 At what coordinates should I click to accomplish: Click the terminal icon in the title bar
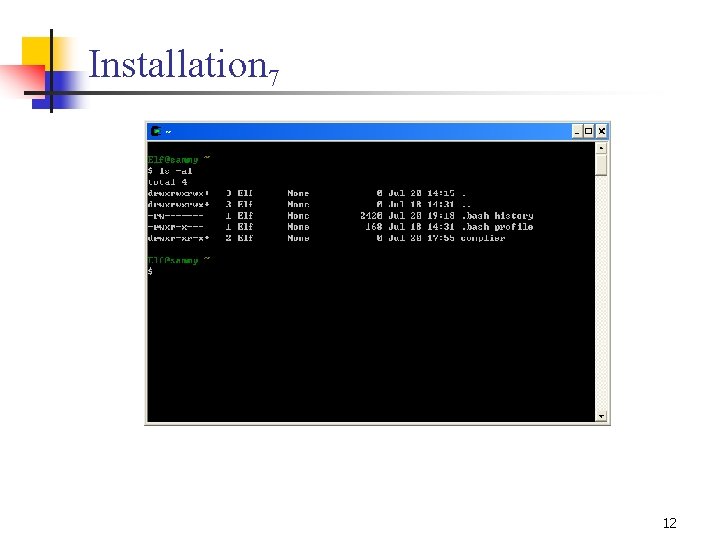coord(156,131)
